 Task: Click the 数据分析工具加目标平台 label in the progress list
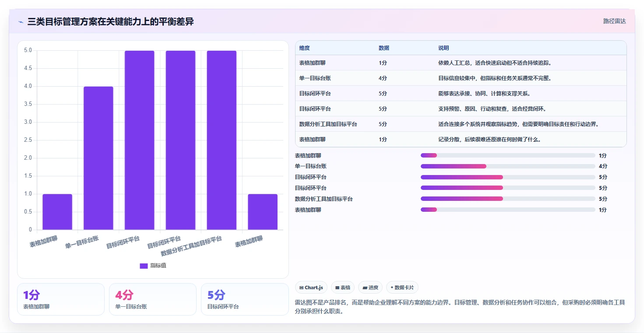[x=324, y=199]
